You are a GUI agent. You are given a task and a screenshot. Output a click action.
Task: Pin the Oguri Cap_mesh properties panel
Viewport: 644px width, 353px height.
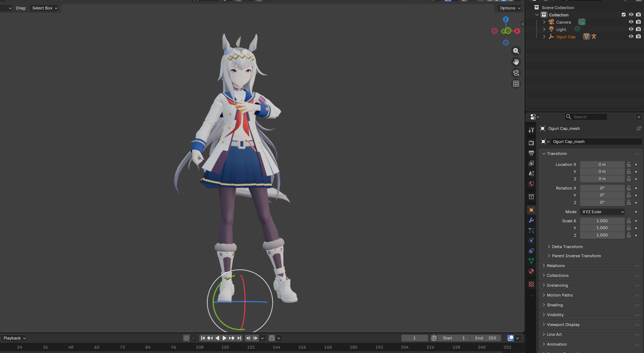click(x=639, y=128)
